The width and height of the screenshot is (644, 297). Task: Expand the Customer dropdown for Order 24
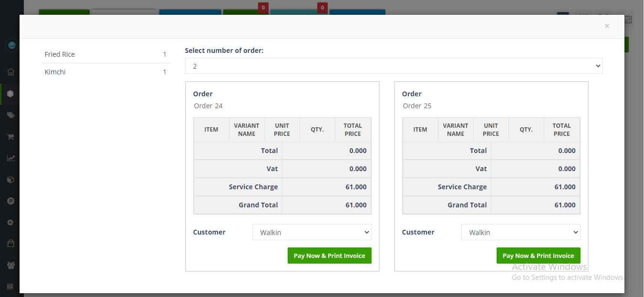(x=312, y=233)
